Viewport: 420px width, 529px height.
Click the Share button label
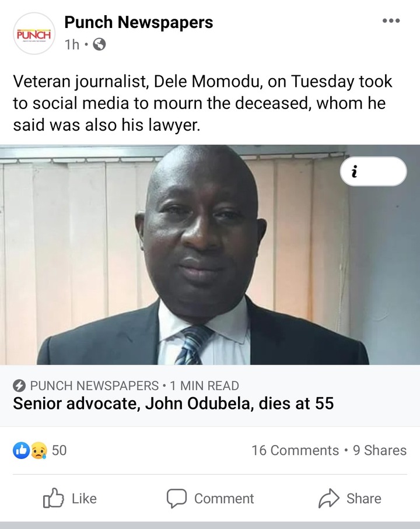364,499
